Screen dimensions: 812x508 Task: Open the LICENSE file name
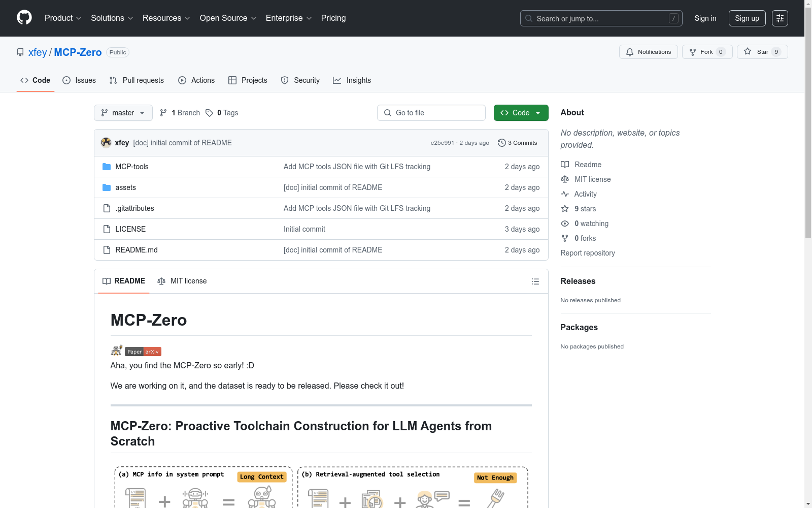(x=130, y=229)
